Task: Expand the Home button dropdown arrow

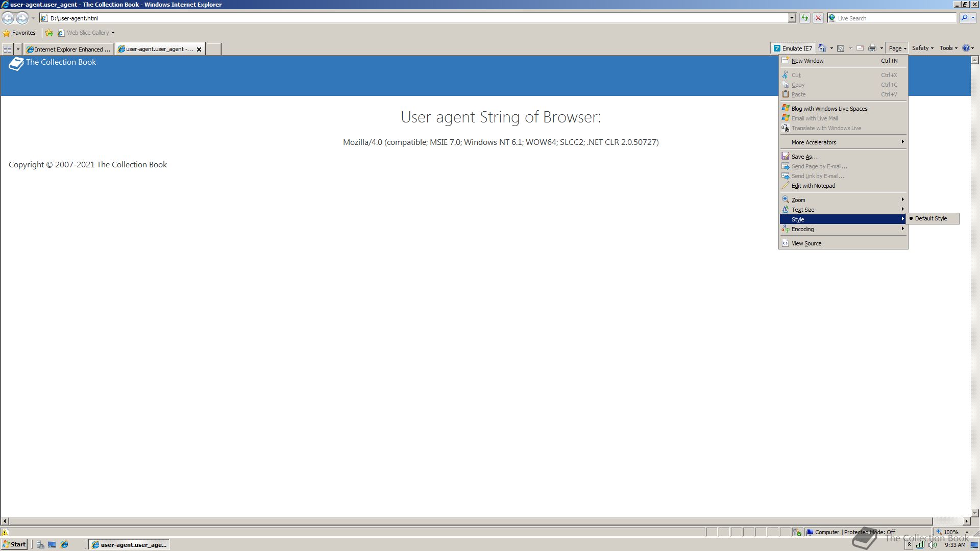Action: tap(831, 48)
